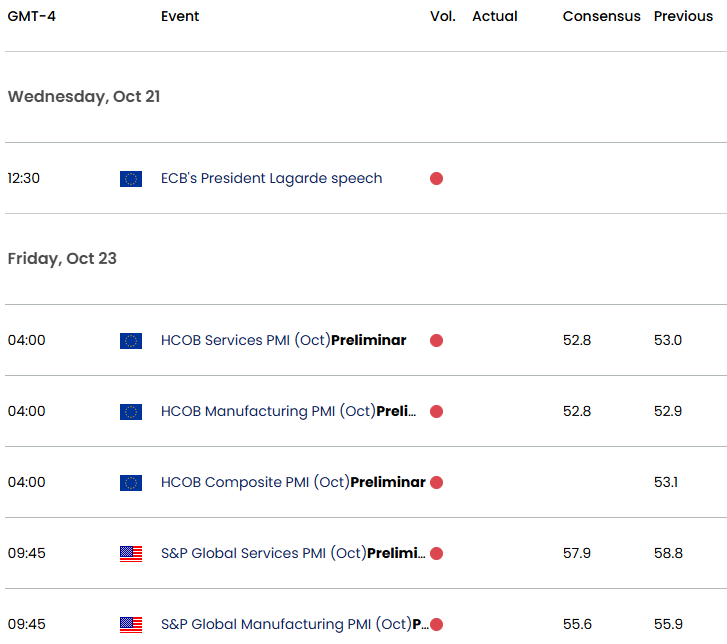The height and width of the screenshot is (644, 727).
Task: Click the EU flag for HCOB Manufacturing PMI
Action: tap(131, 411)
